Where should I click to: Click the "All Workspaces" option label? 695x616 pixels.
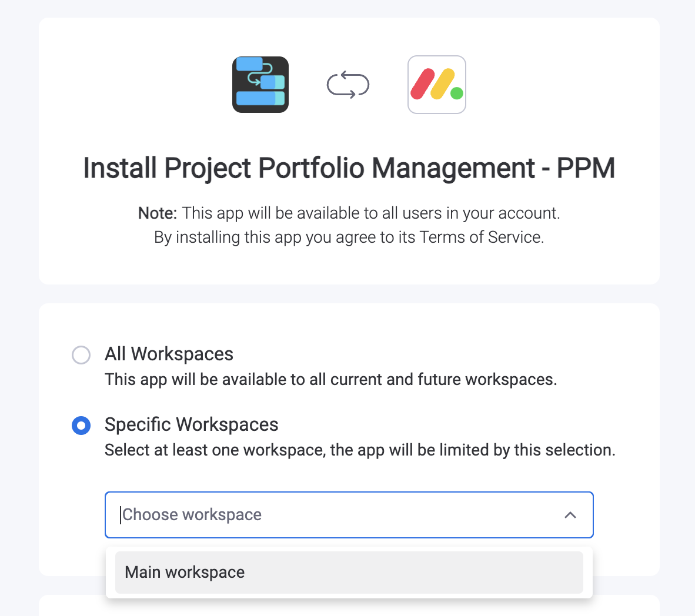169,354
